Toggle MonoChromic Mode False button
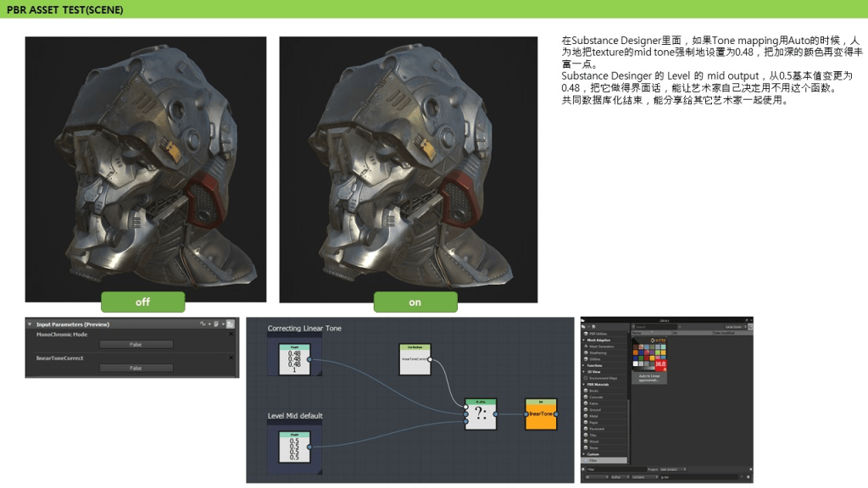Viewport: 868px width, 488px height. 136,344
